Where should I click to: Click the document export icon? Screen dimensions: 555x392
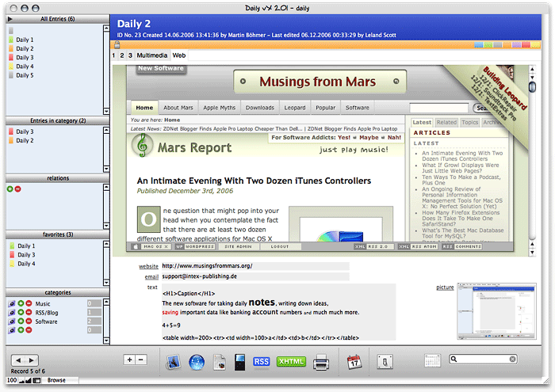tap(220, 363)
